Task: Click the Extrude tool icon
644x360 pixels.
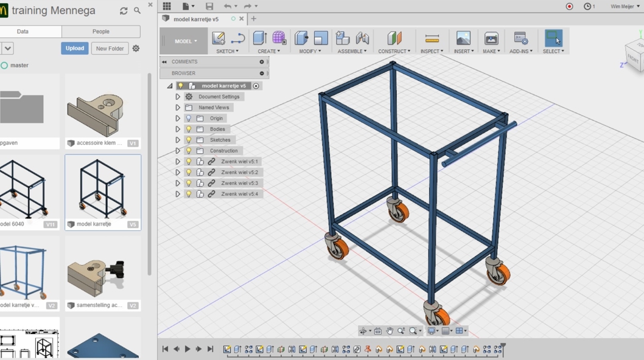Action: point(260,38)
